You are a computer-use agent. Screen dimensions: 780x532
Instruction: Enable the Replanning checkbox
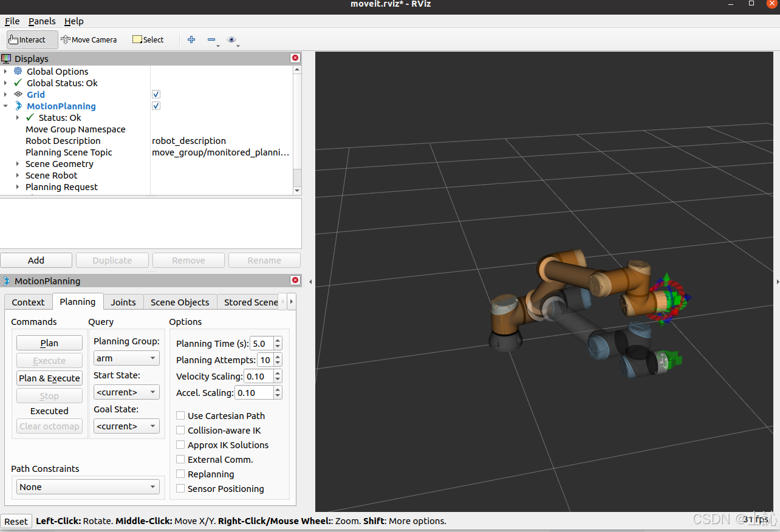pos(180,474)
